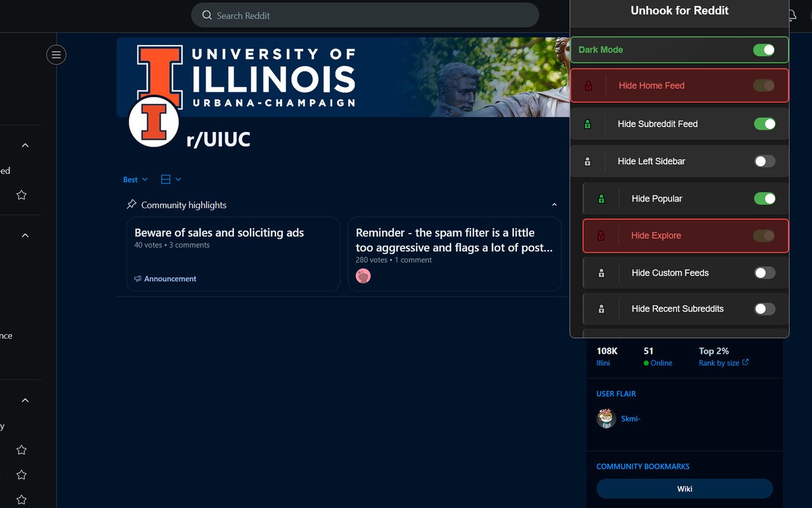Focus the Search Reddit field

click(x=365, y=15)
